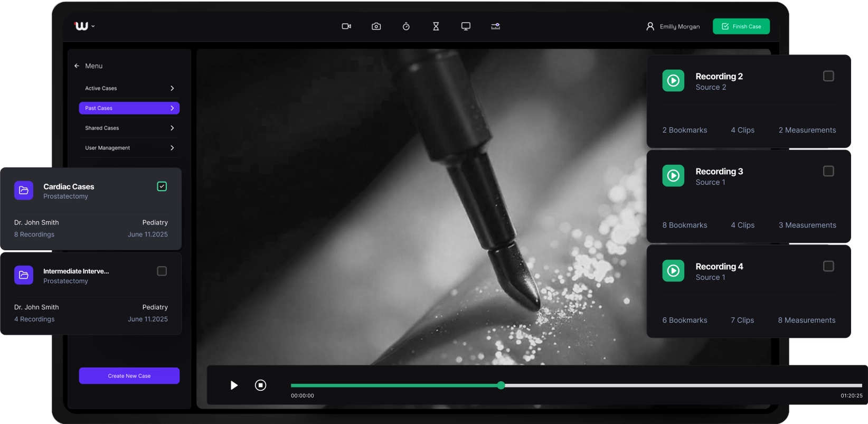868x424 pixels.
Task: Click the snapshot camera icon
Action: tap(376, 26)
